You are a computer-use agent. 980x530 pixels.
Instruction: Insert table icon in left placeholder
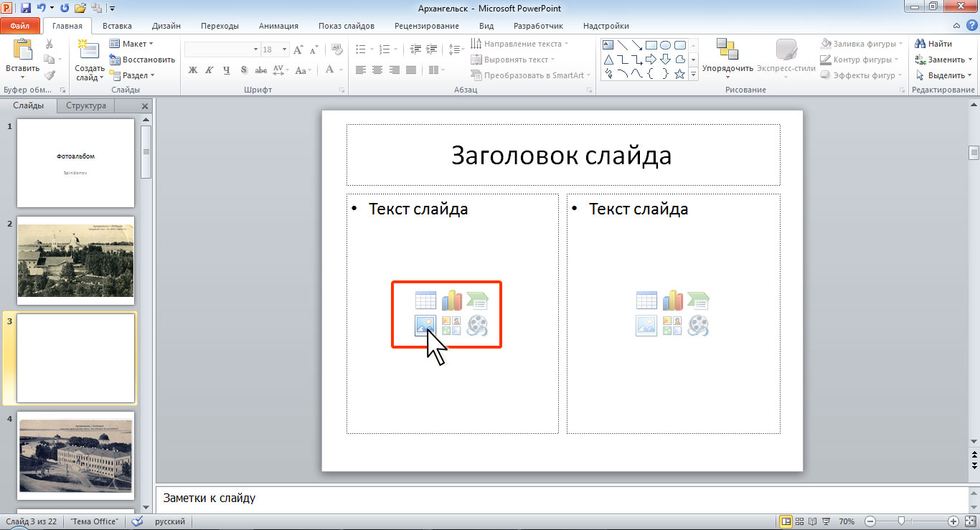pyautogui.click(x=425, y=300)
